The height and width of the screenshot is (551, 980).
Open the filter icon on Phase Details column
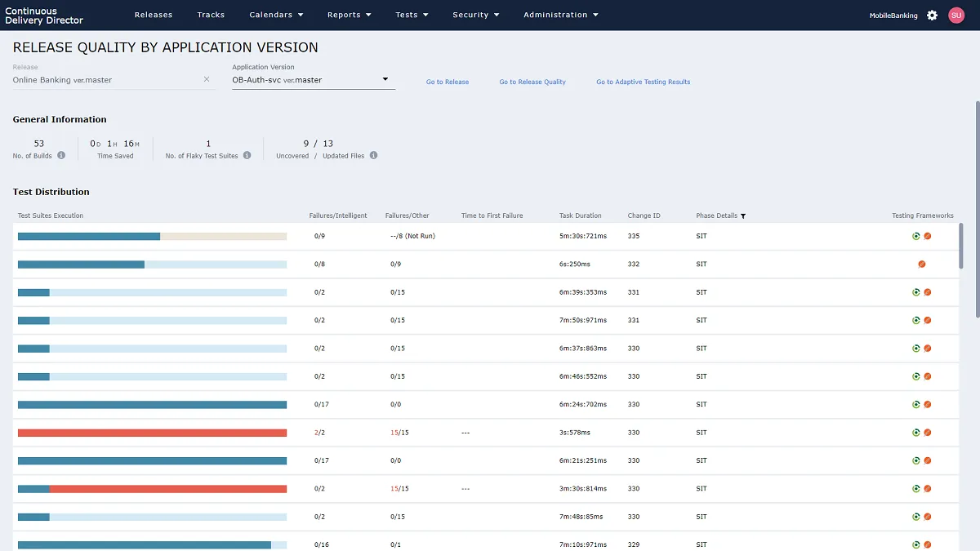[x=744, y=216]
